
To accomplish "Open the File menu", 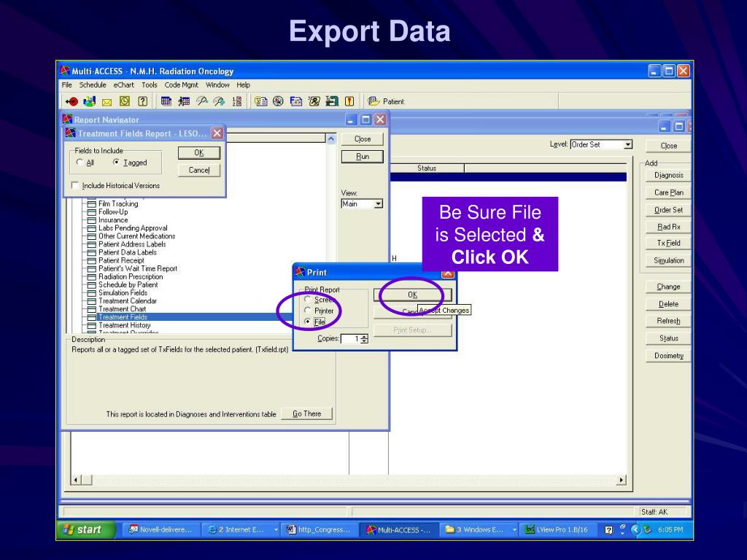I will [66, 85].
